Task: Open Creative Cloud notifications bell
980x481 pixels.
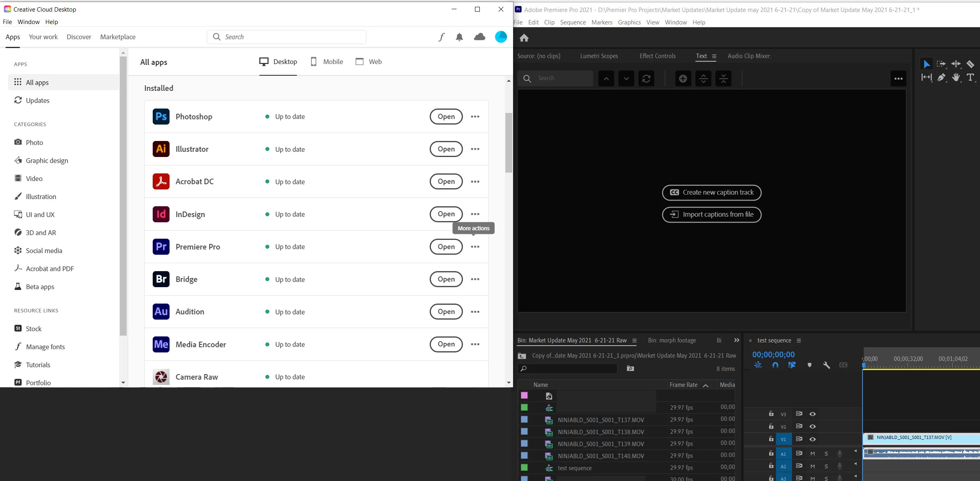Action: (459, 37)
